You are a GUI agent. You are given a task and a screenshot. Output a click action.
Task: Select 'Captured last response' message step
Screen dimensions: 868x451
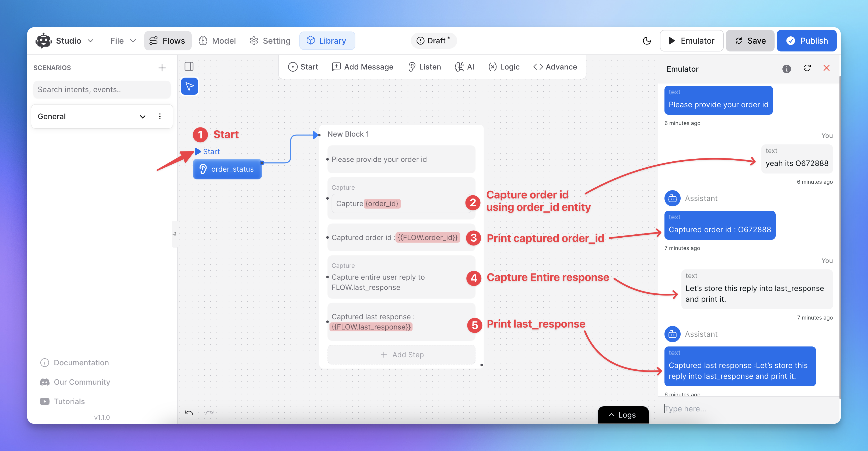[x=401, y=322]
